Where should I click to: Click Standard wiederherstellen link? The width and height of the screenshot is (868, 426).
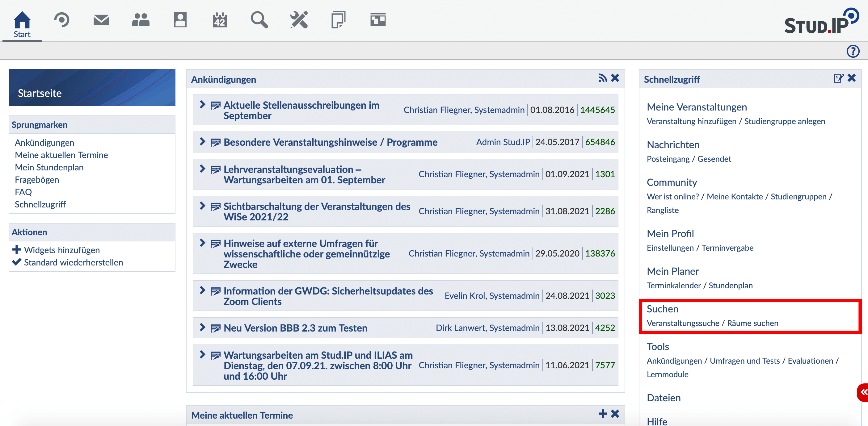tap(74, 262)
